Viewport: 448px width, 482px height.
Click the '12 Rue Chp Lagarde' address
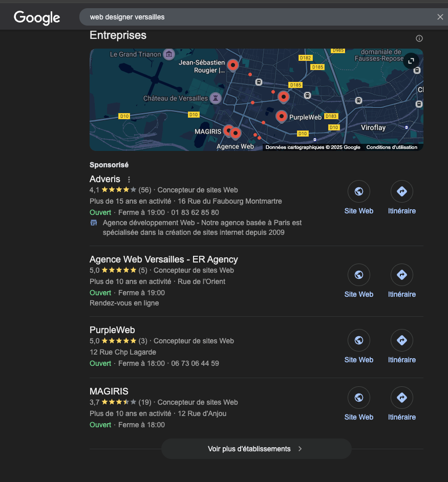pyautogui.click(x=123, y=352)
